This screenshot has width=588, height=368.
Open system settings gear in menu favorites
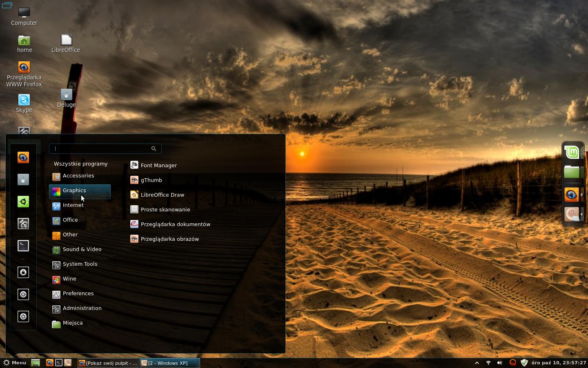coord(23,224)
